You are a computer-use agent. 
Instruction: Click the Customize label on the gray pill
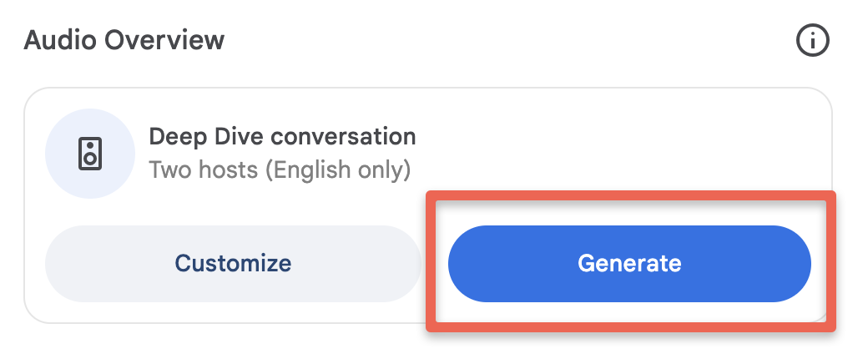(x=233, y=264)
